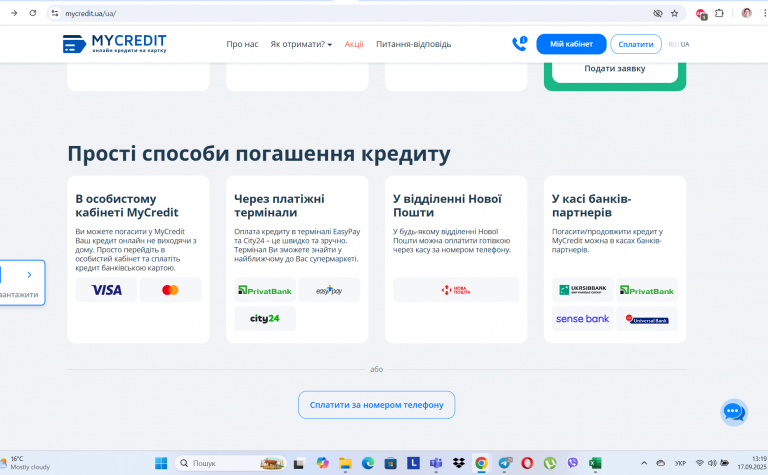
Task: Open Microsoft Store from the taskbar
Action: click(390, 463)
